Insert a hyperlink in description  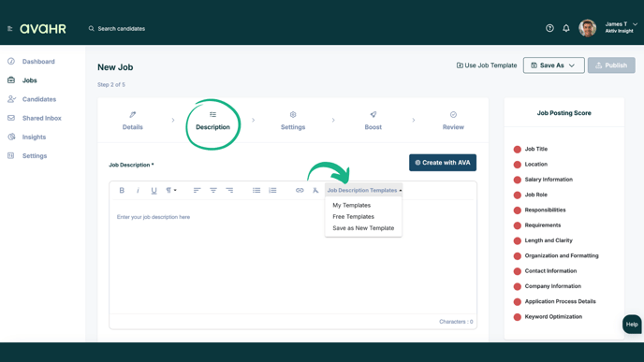point(300,191)
